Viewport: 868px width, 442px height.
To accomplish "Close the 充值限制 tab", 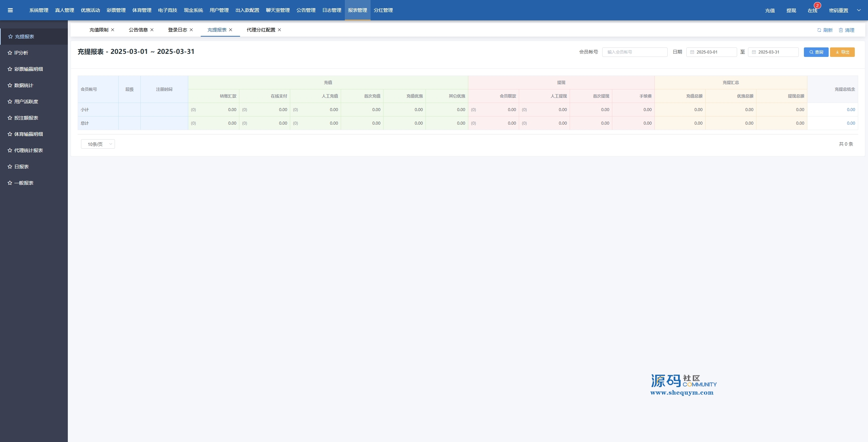I will click(x=113, y=30).
